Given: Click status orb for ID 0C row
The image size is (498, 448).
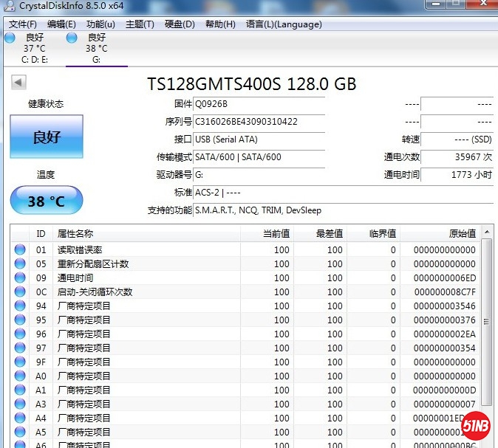Looking at the screenshot, I should [20, 292].
